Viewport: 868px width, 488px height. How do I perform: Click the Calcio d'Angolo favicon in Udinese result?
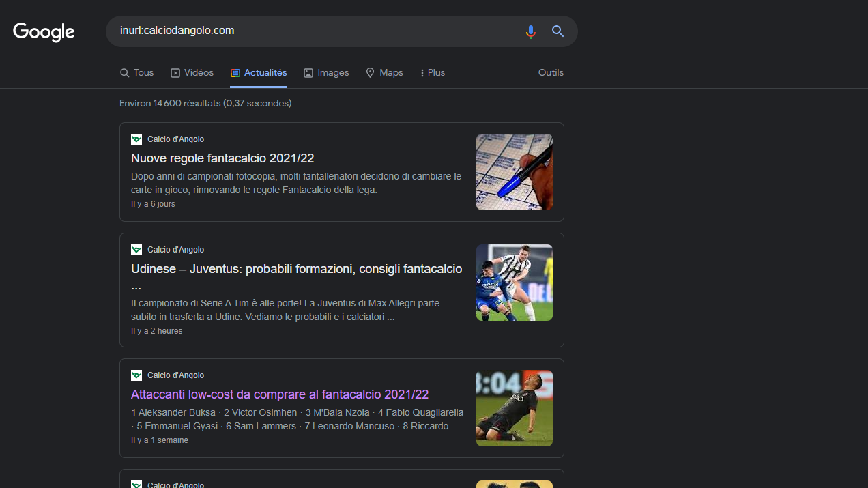(136, 250)
